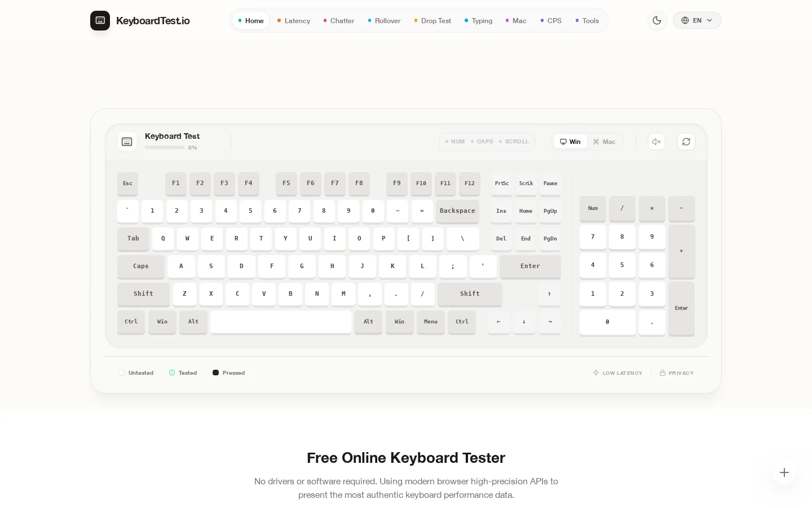This screenshot has height=508, width=812.
Task: Click the Num key on numpad
Action: pos(593,208)
